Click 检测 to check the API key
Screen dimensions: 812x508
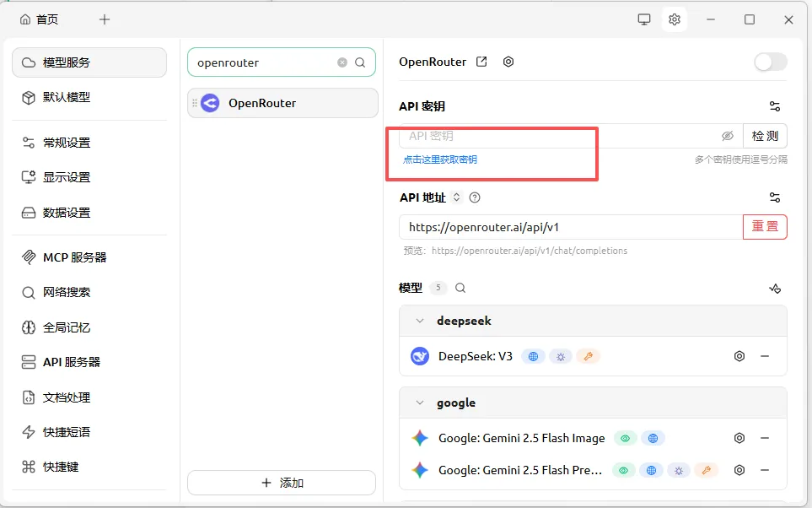[x=765, y=136]
